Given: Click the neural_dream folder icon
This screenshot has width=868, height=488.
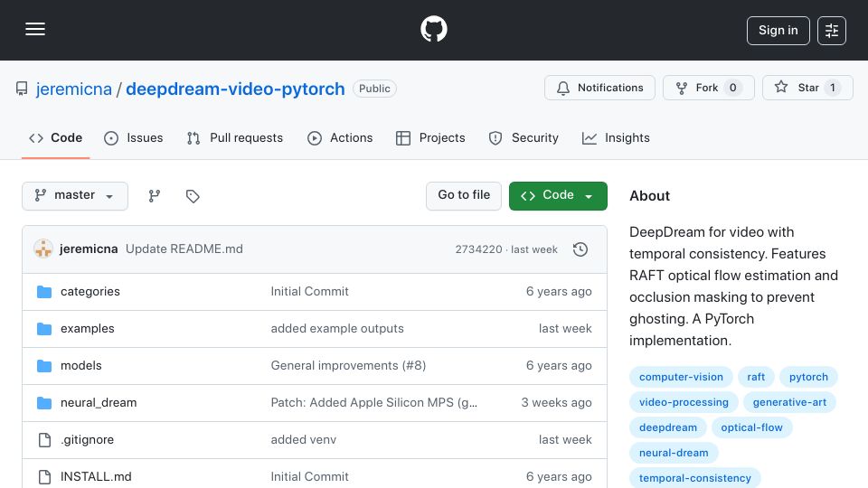Looking at the screenshot, I should pos(44,403).
